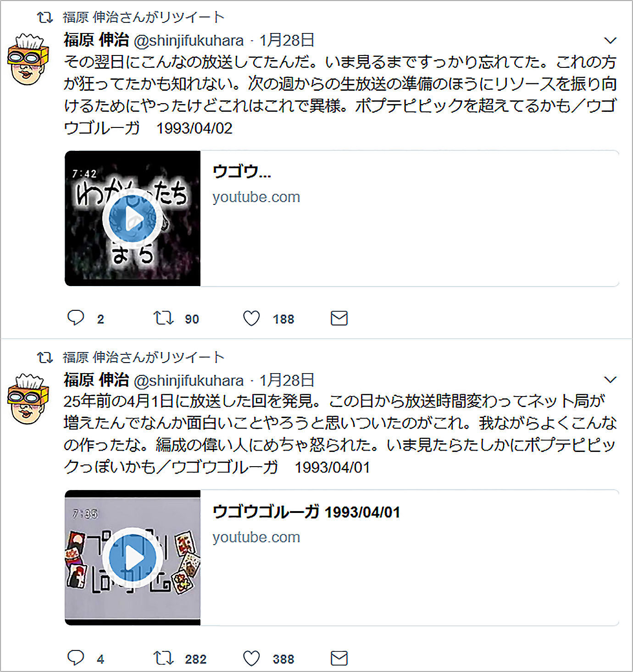
Task: Open @shinjifukuhara handle in first tweet
Action: pyautogui.click(x=189, y=40)
